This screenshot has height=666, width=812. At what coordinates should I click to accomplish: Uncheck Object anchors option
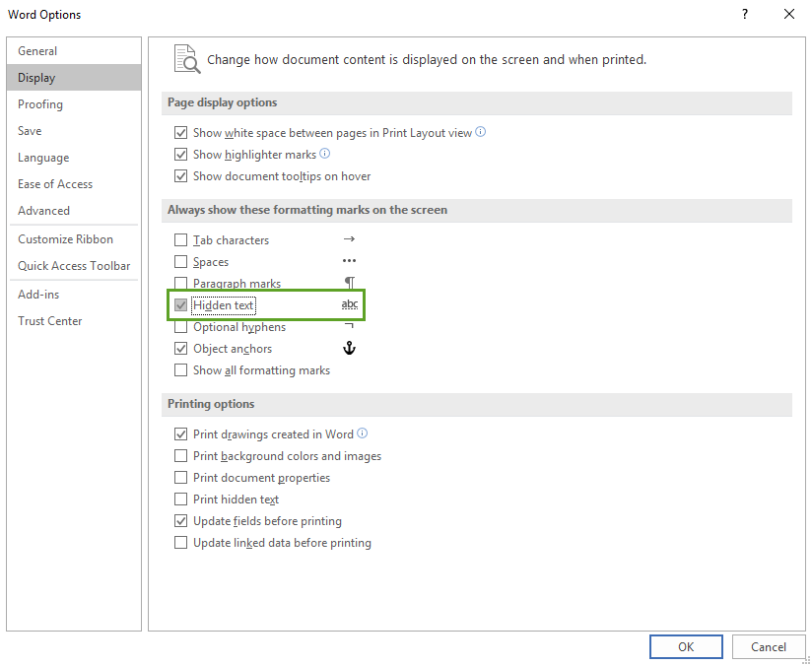180,349
